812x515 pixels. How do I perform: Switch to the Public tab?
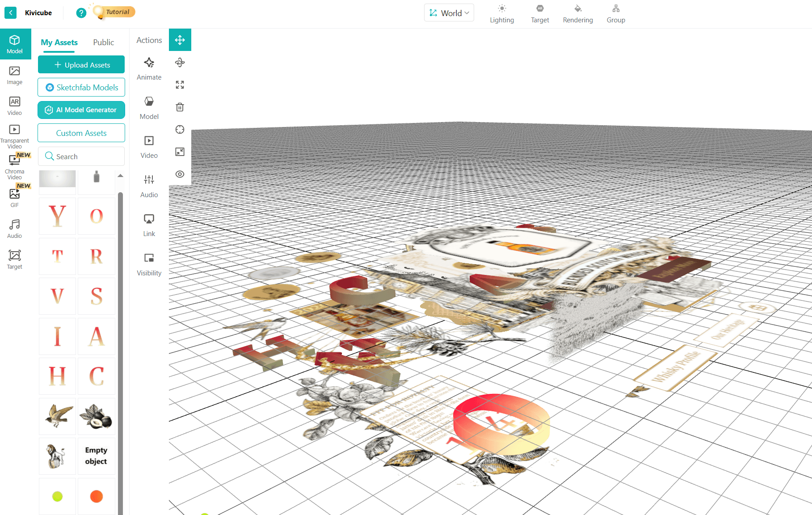click(x=104, y=42)
